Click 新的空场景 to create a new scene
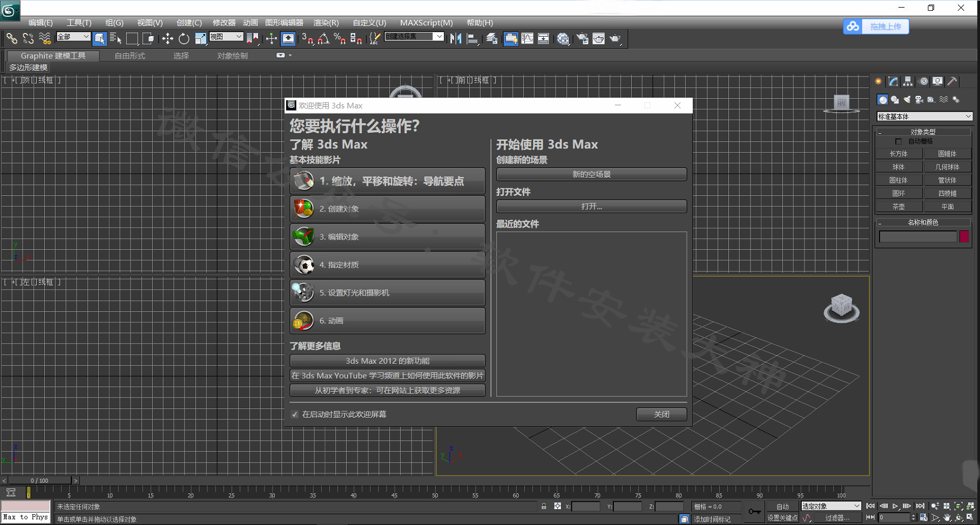The width and height of the screenshot is (980, 525). coord(591,174)
